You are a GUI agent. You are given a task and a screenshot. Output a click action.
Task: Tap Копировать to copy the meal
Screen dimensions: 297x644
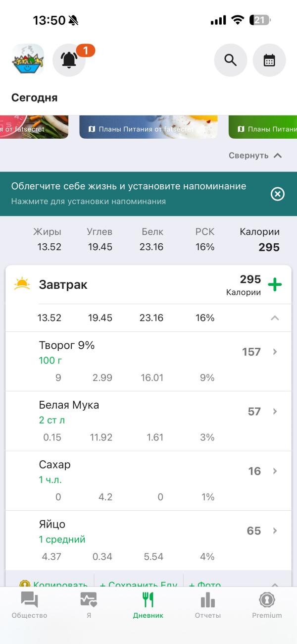[54, 584]
